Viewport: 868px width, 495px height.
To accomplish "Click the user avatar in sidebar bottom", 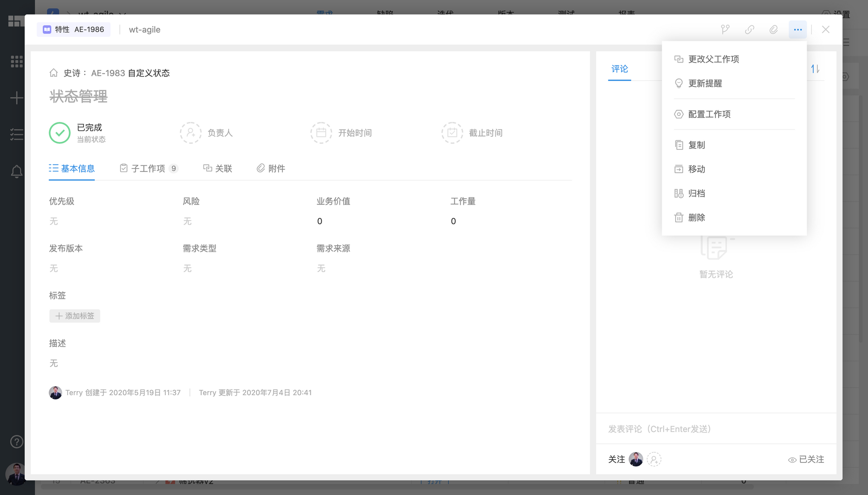I will tap(16, 474).
